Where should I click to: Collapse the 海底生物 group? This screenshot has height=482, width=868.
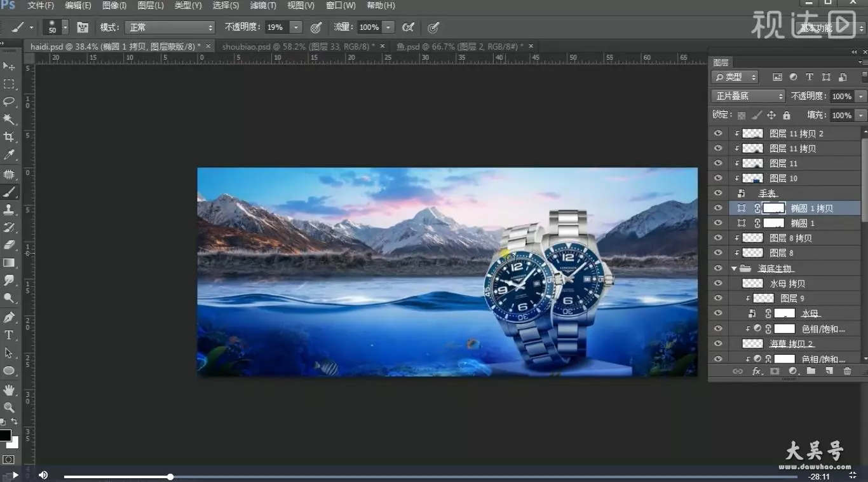pos(734,268)
